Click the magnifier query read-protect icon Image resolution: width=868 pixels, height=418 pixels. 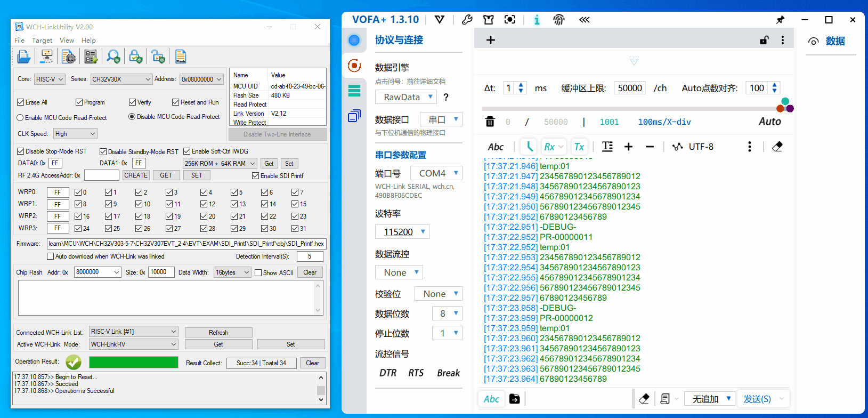[x=113, y=57]
